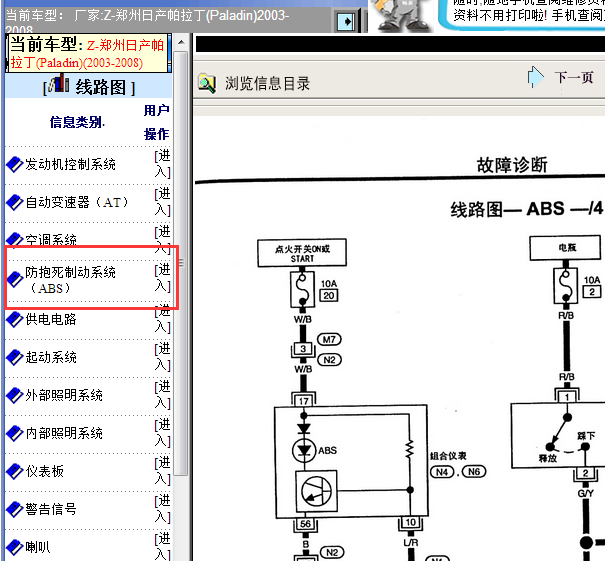This screenshot has width=605, height=561.
Task: Select the 起动系统 category text
Action: 51,357
